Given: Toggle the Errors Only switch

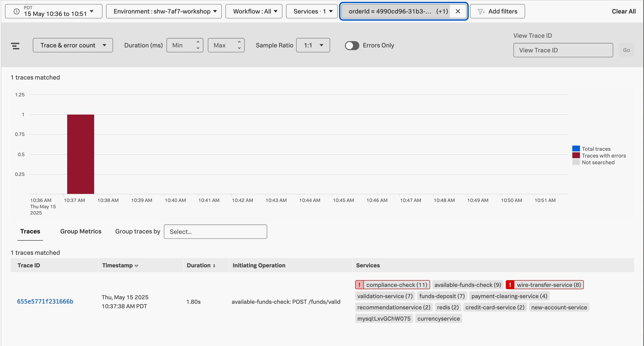Looking at the screenshot, I should [352, 46].
